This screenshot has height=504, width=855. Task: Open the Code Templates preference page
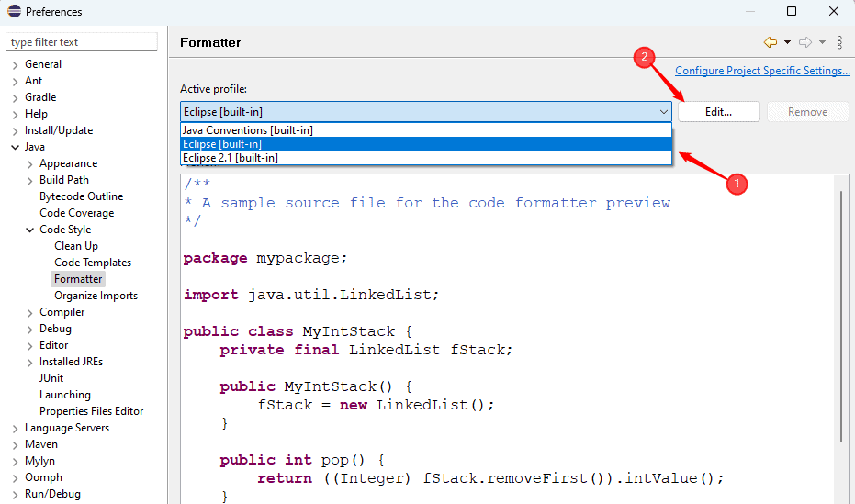pos(93,263)
